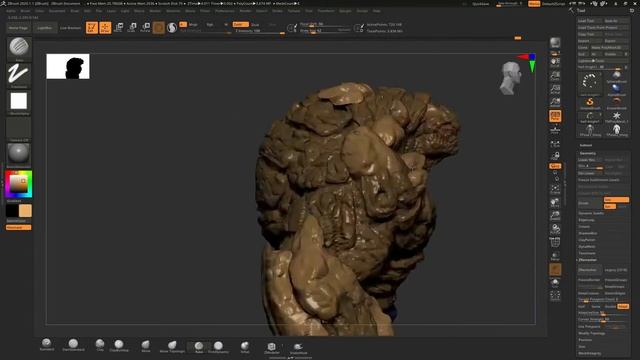The image size is (640, 360).
Task: Click the ZRemesher button
Action: point(590,270)
